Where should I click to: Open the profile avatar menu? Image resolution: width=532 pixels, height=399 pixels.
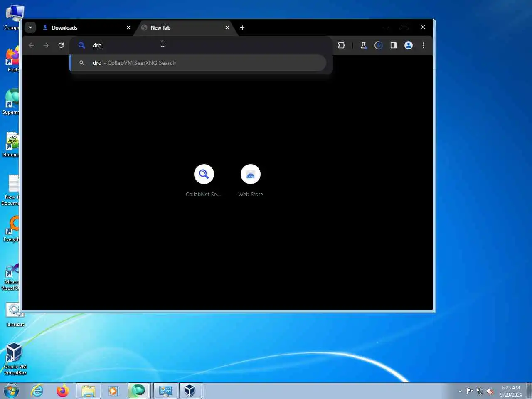[409, 45]
